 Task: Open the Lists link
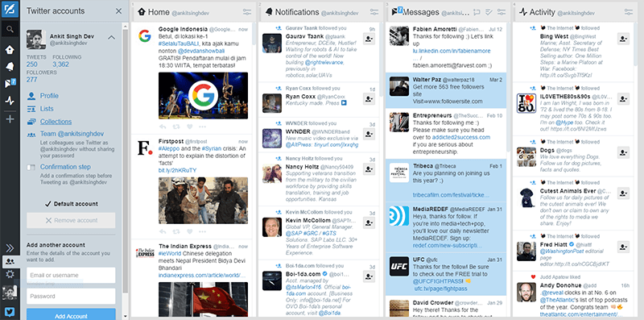47,109
